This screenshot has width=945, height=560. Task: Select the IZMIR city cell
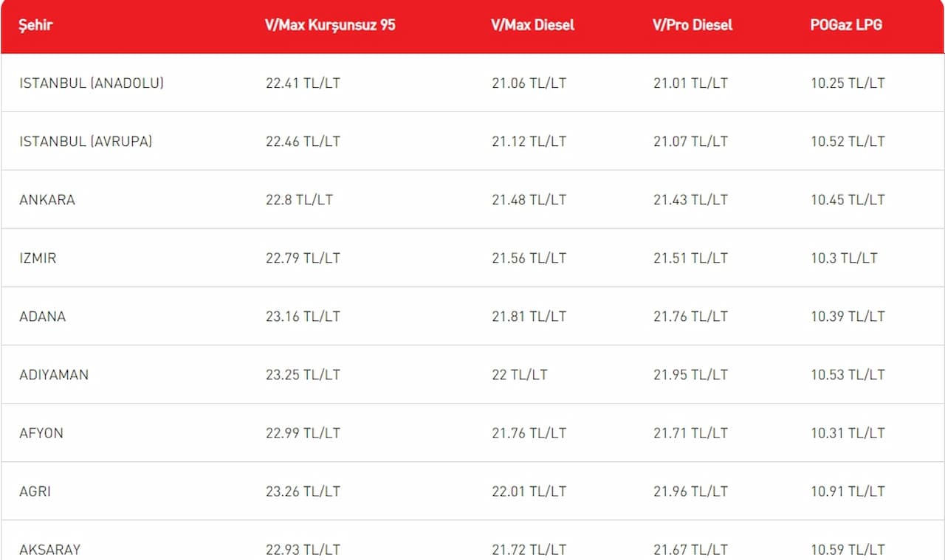pyautogui.click(x=38, y=258)
